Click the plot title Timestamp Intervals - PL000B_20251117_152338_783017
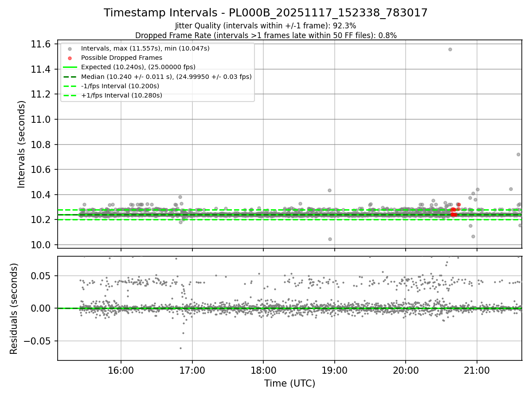 (x=266, y=13)
